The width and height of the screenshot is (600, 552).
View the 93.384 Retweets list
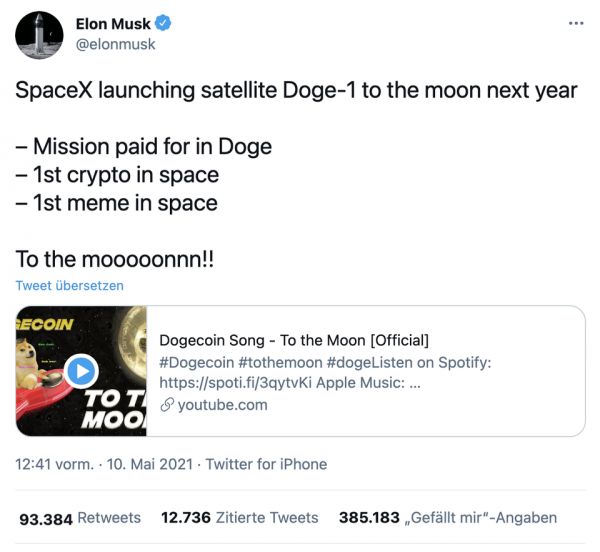(x=80, y=518)
